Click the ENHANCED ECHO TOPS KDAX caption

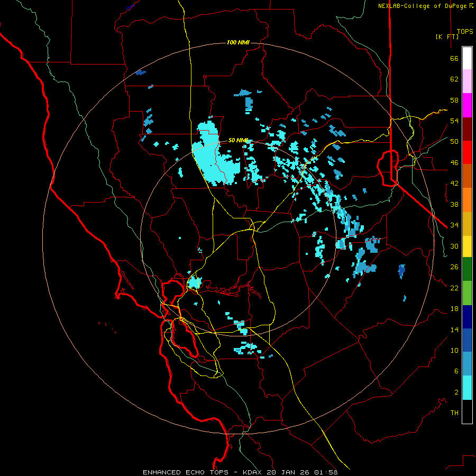[240, 472]
